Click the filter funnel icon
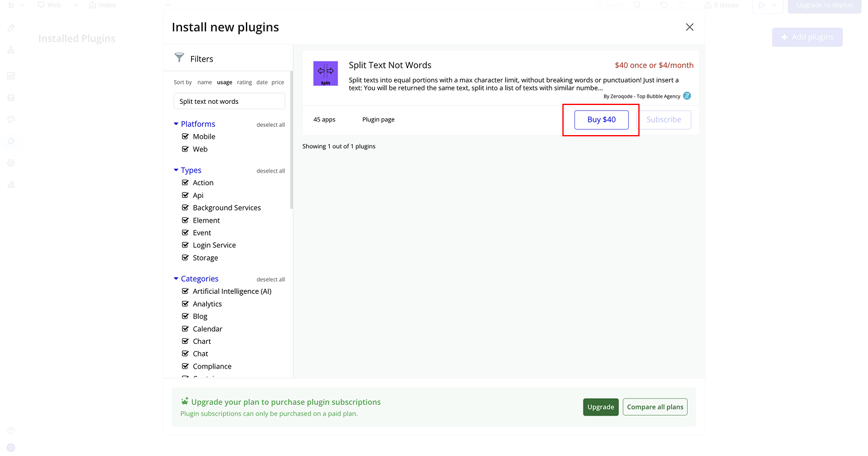 click(179, 58)
